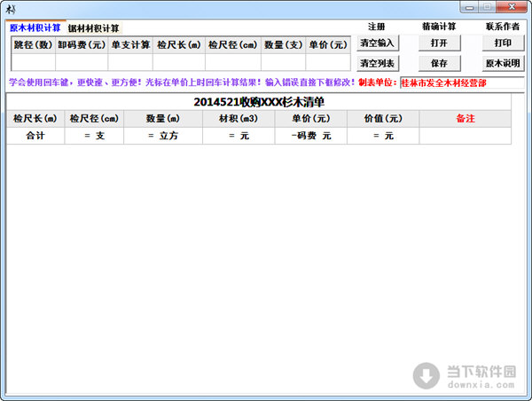Focus the input box under 数量(支)
Viewport: 532px width, 401px height.
tap(284, 62)
